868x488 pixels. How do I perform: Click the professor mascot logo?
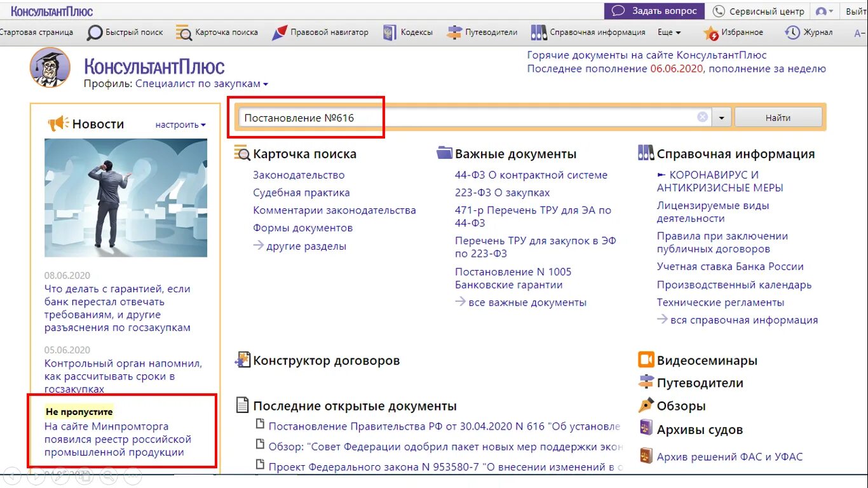[x=50, y=67]
